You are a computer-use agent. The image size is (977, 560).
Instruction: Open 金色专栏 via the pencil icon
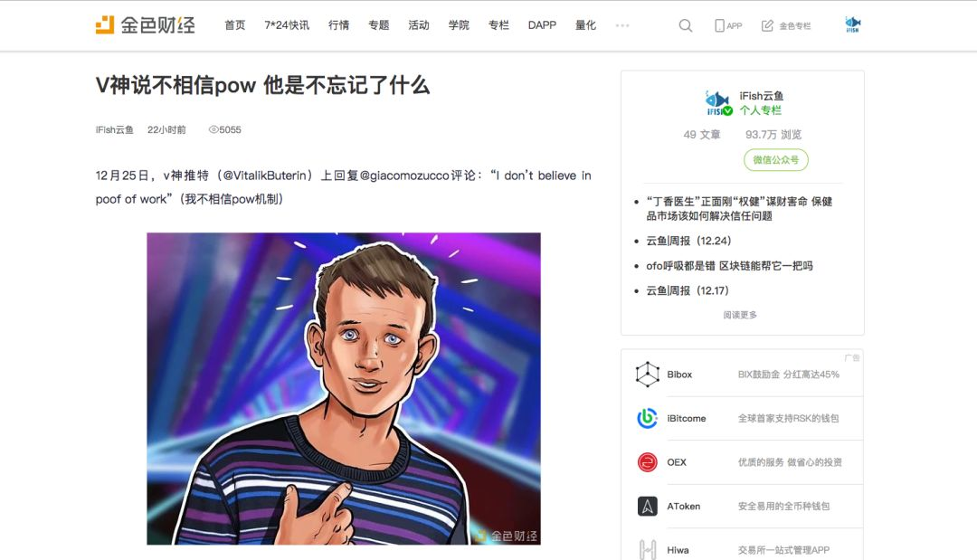point(767,25)
